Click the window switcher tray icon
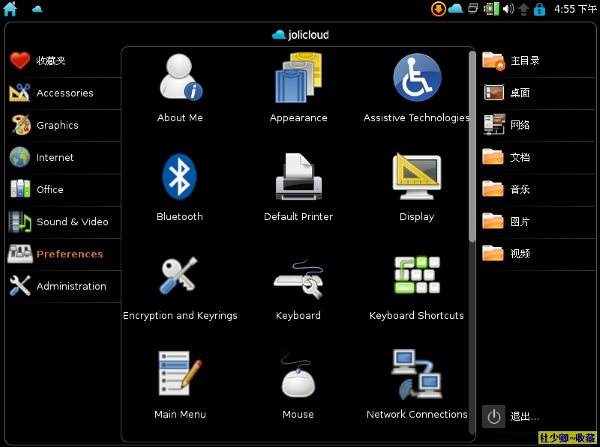This screenshot has width=600, height=447. [473, 8]
